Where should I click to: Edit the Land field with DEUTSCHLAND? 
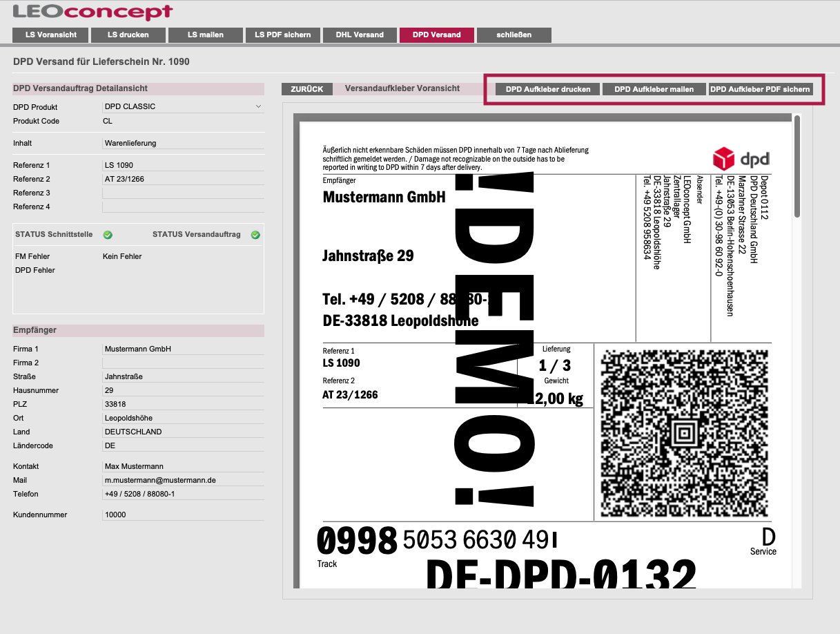point(183,432)
